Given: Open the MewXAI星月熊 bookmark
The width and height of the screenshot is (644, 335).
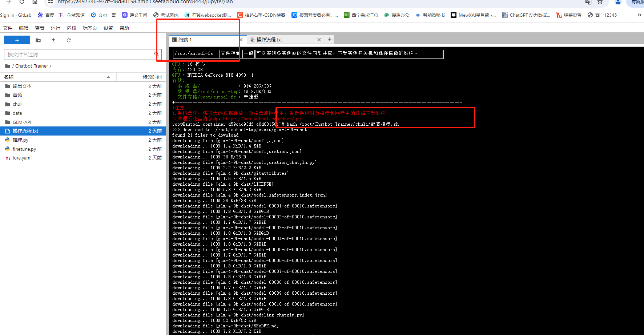Looking at the screenshot, I should pyautogui.click(x=473, y=15).
